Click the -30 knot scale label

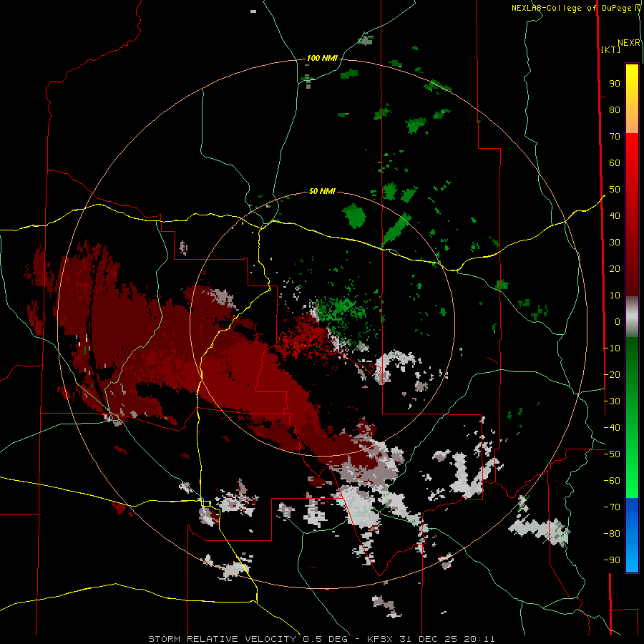click(612, 401)
